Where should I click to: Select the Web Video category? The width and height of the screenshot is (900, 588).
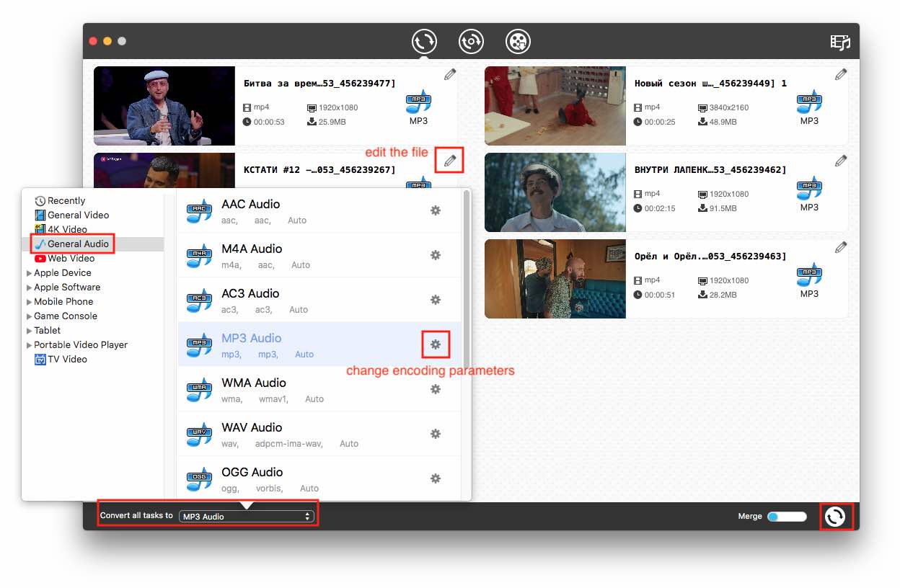click(x=71, y=259)
